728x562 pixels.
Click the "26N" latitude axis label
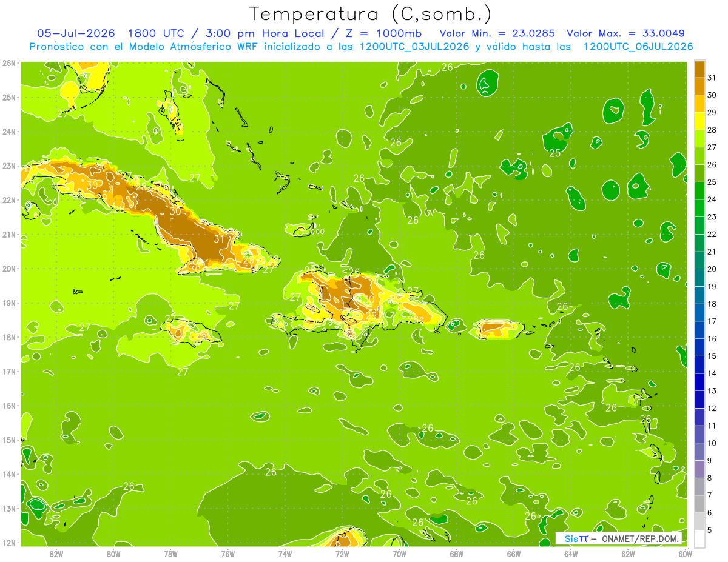8,63
